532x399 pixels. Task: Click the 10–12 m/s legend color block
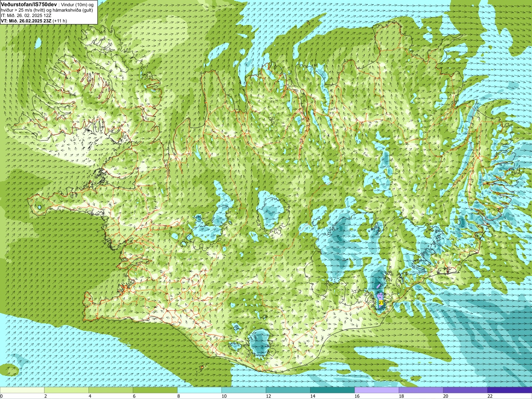[244, 390]
